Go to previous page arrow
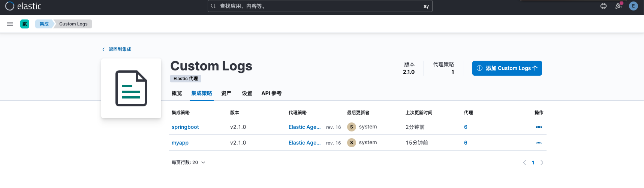 pyautogui.click(x=524, y=163)
